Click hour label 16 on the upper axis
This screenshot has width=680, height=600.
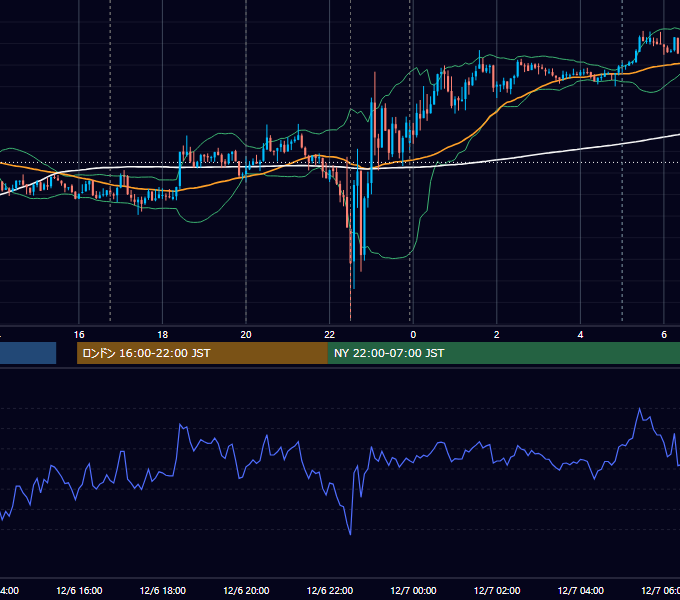79,335
